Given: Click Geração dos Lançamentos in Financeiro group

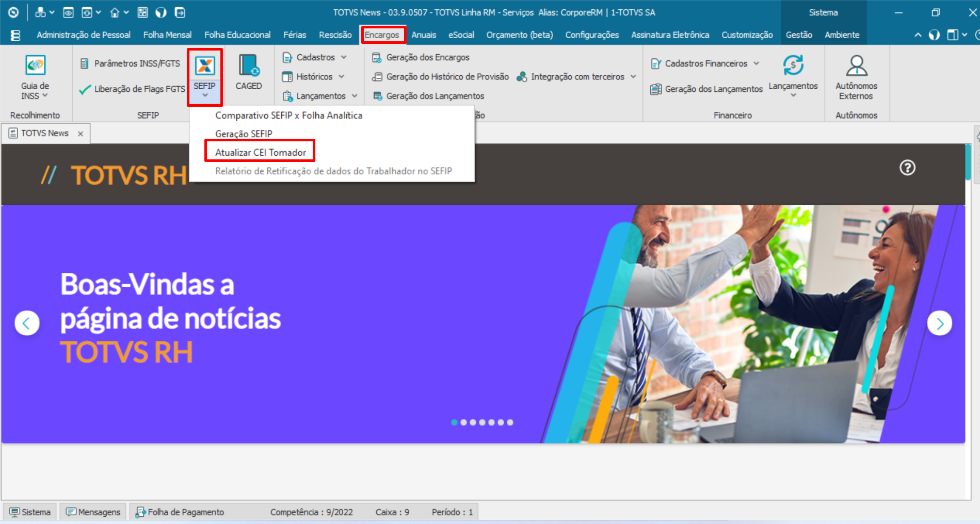Looking at the screenshot, I should [x=706, y=89].
